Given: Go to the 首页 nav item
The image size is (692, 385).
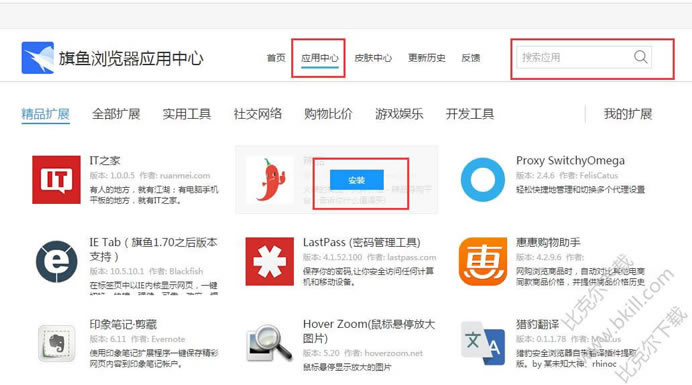Looking at the screenshot, I should click(276, 58).
